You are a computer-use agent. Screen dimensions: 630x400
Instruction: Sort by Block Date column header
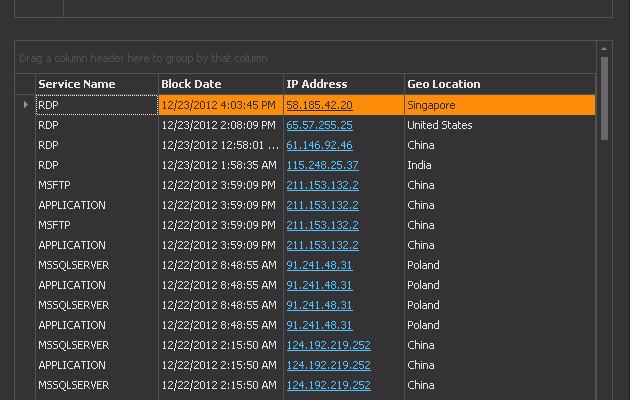220,84
